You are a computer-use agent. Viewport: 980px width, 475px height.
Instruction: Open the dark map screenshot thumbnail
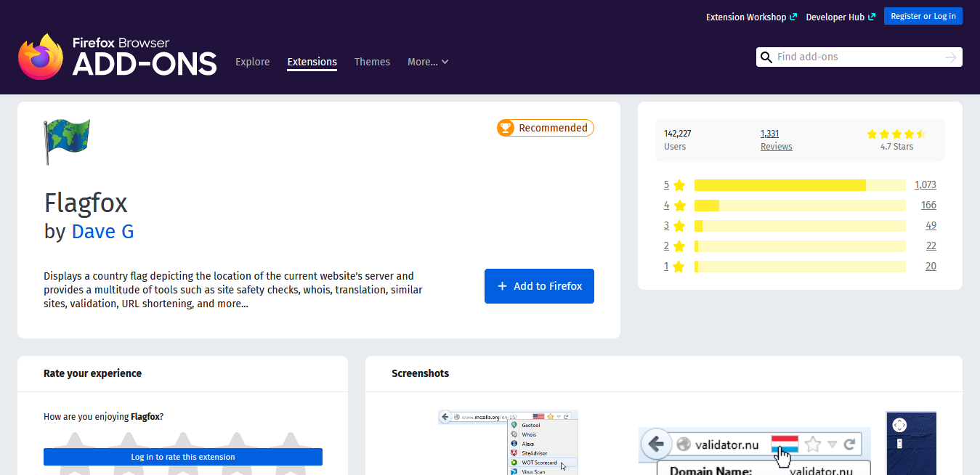coord(911,443)
